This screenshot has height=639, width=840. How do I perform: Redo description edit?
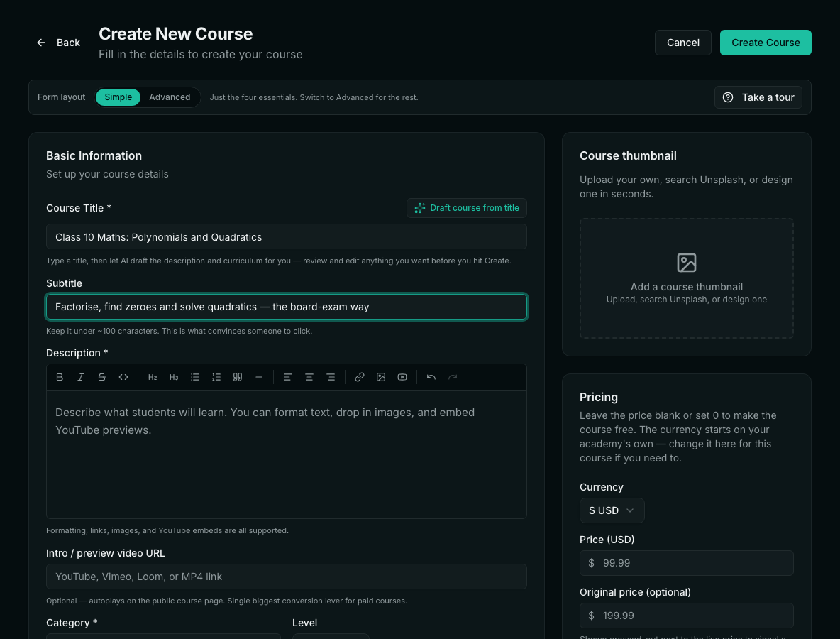click(453, 378)
